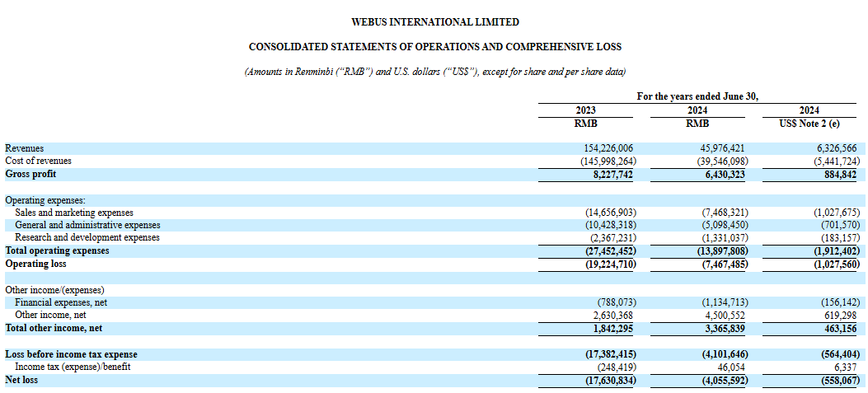Click the 2023 column year header
The image size is (868, 393).
(586, 110)
